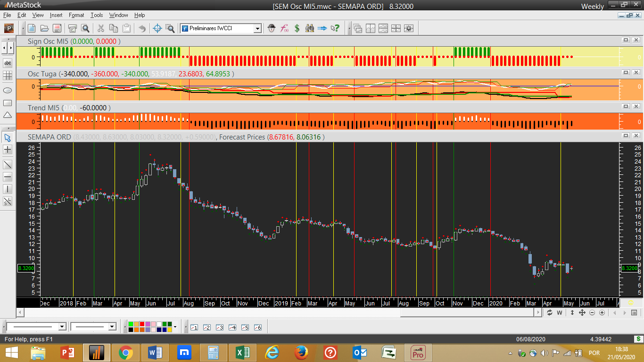This screenshot has width=644, height=362.
Task: Select the blue crosshair pointer tool
Action: click(157, 28)
